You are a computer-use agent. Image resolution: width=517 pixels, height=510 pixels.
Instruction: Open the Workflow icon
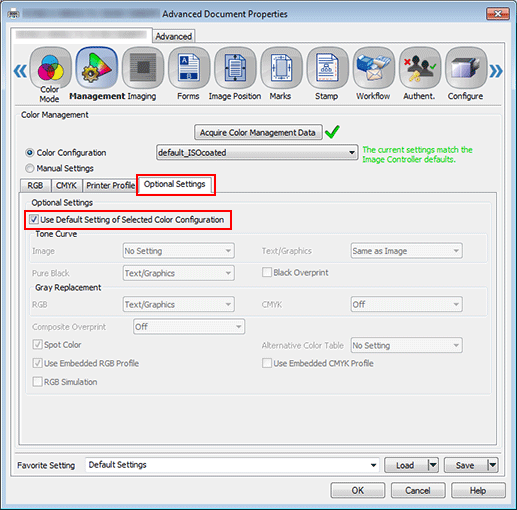(x=374, y=68)
